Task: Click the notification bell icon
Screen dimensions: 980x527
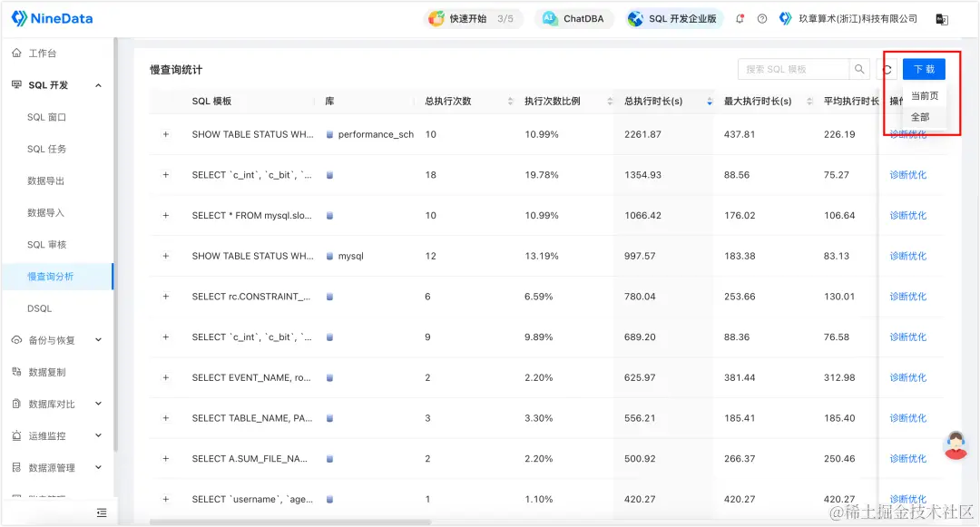Action: coord(740,19)
